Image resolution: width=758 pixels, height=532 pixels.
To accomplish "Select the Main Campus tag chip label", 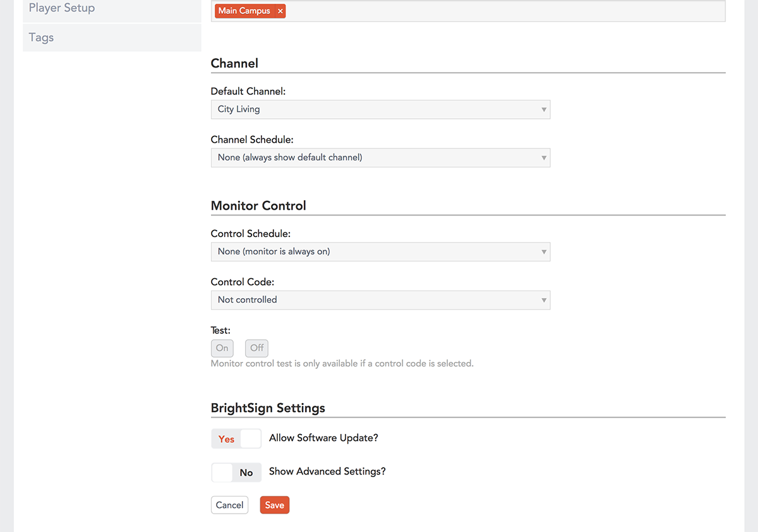I will (x=244, y=11).
